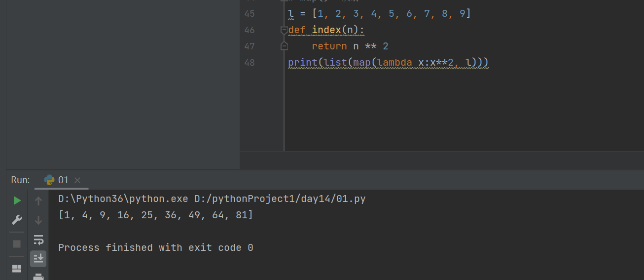Stop the running process square icon
The image size is (644, 280).
[x=17, y=244]
